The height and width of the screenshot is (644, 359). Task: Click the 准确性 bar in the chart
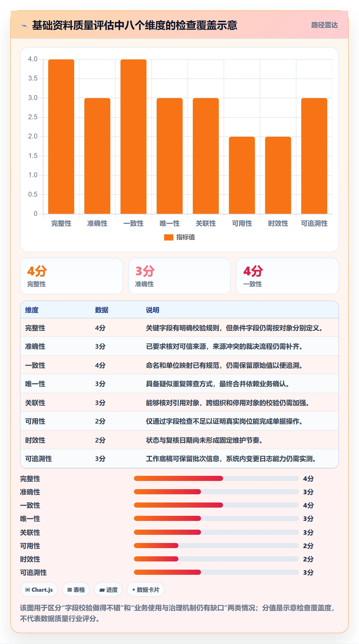point(97,156)
